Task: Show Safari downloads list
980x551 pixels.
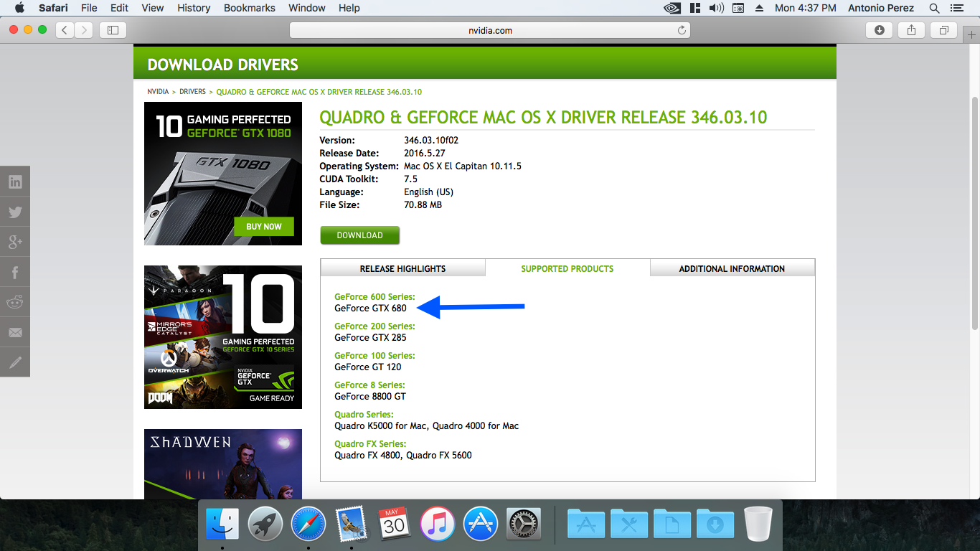Action: tap(879, 30)
